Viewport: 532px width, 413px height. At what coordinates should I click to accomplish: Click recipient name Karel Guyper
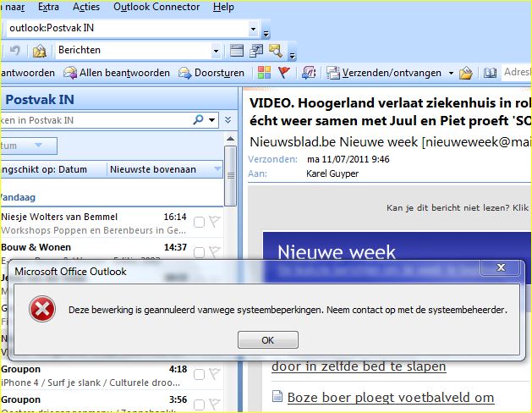[332, 173]
